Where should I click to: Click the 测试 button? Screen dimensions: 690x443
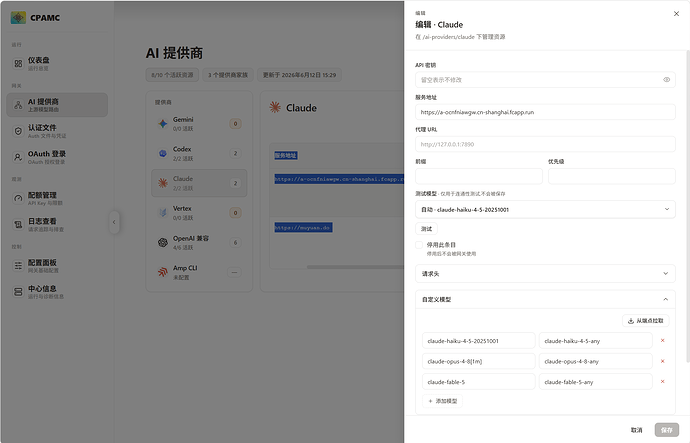tap(426, 229)
